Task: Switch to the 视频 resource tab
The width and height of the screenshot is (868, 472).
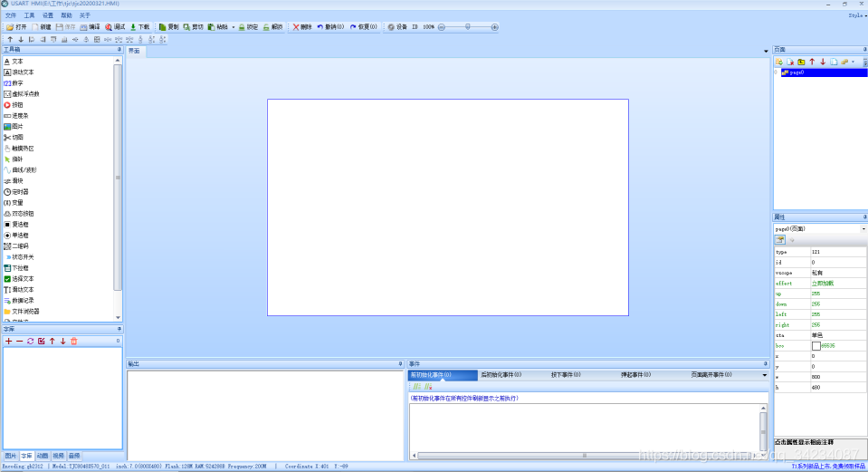Action: click(59, 456)
